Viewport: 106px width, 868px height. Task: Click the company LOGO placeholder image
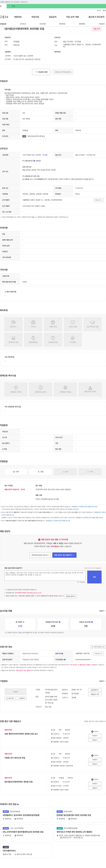(x=16, y=692)
